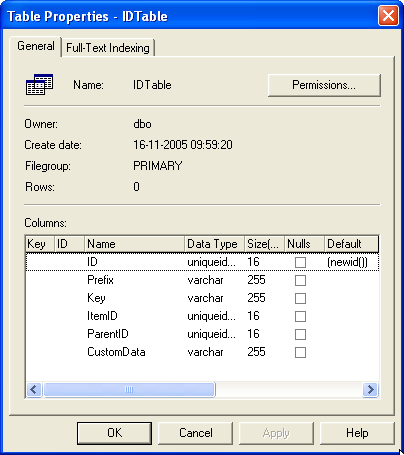This screenshot has width=404, height=455.
Task: Click the horizontal scrollbar thumb
Action: 129,389
